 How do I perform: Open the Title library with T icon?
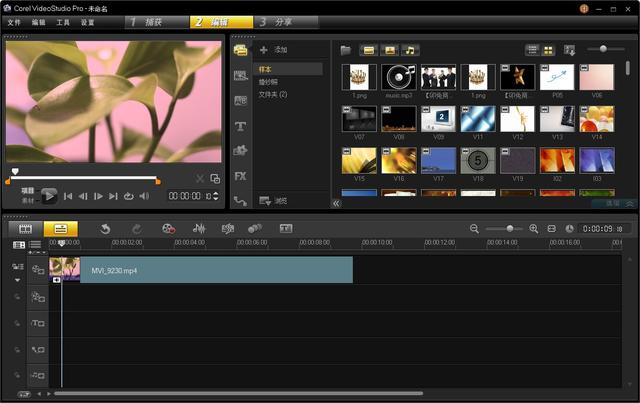(240, 126)
